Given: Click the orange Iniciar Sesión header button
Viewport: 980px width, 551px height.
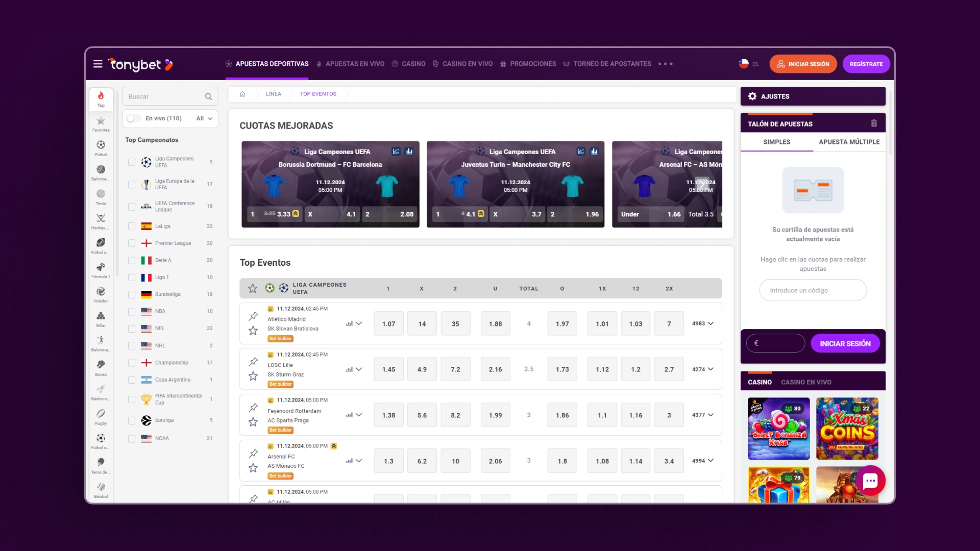Looking at the screenshot, I should click(803, 64).
